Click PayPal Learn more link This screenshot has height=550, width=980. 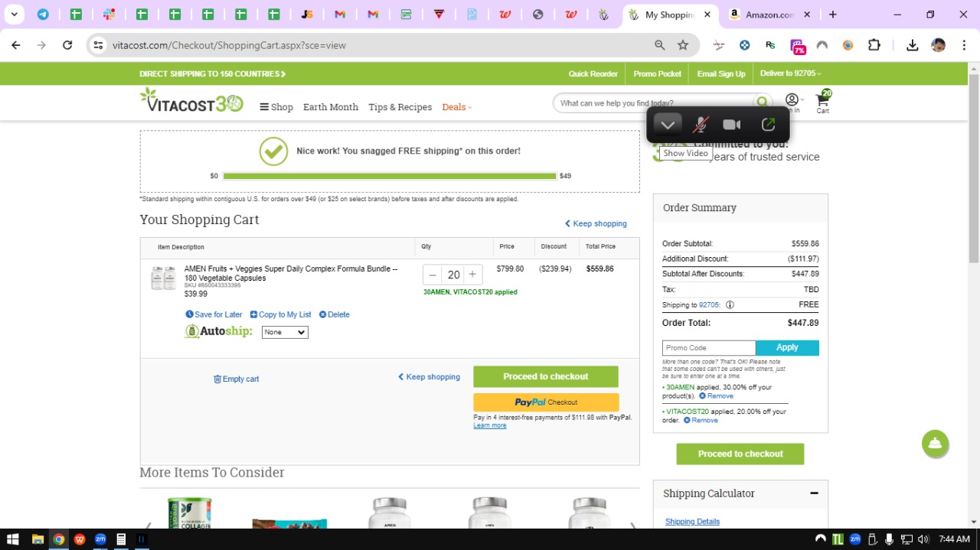coord(489,425)
